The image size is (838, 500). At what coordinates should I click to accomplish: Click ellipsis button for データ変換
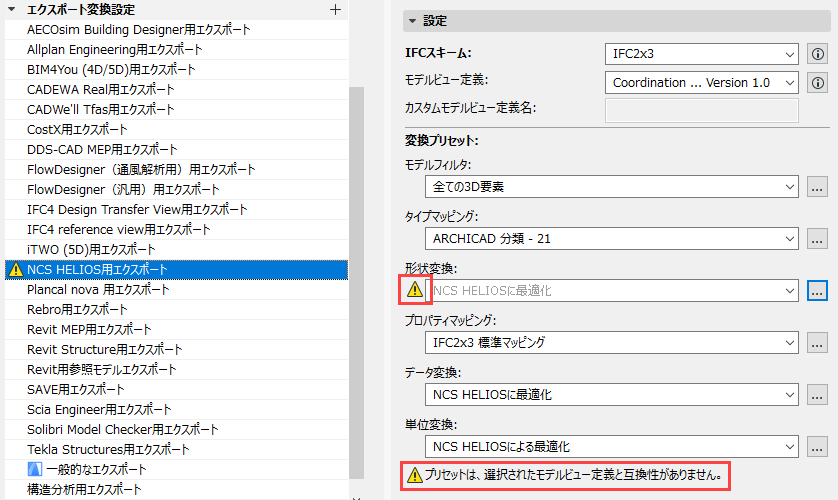pyautogui.click(x=817, y=395)
